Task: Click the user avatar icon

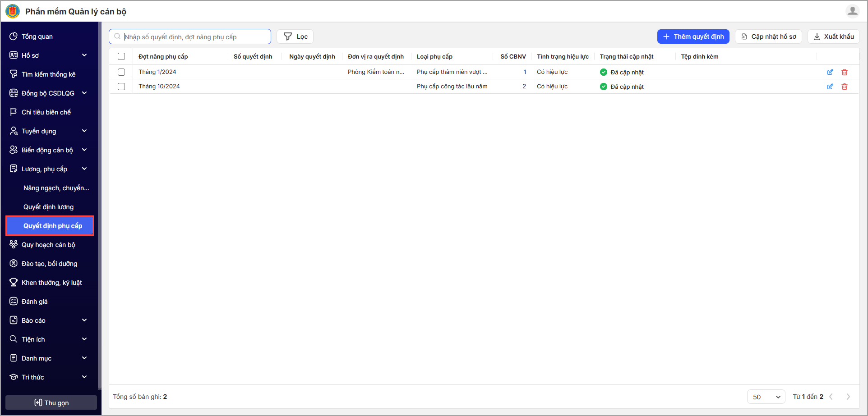Action: tap(852, 11)
